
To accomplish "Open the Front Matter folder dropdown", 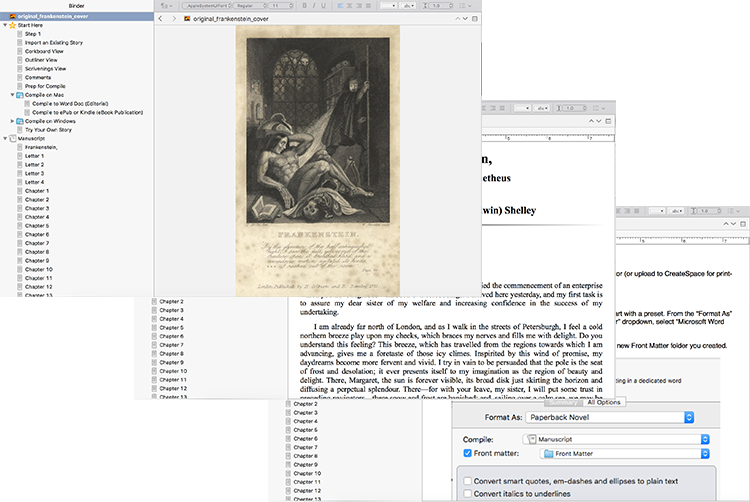I will pyautogui.click(x=625, y=453).
